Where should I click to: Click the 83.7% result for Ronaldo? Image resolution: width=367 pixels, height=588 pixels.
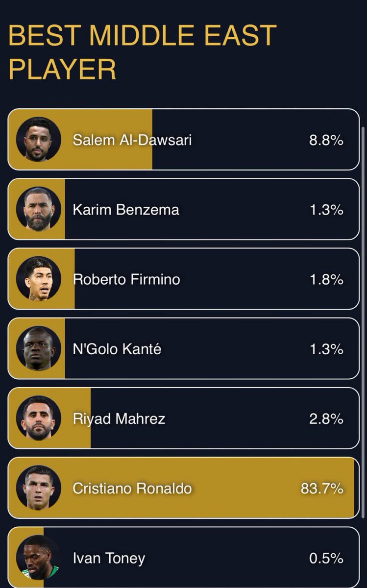[322, 489]
